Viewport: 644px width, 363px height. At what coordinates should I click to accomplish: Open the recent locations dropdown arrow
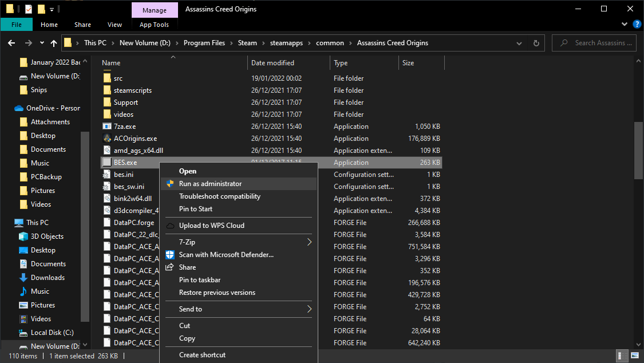point(42,43)
